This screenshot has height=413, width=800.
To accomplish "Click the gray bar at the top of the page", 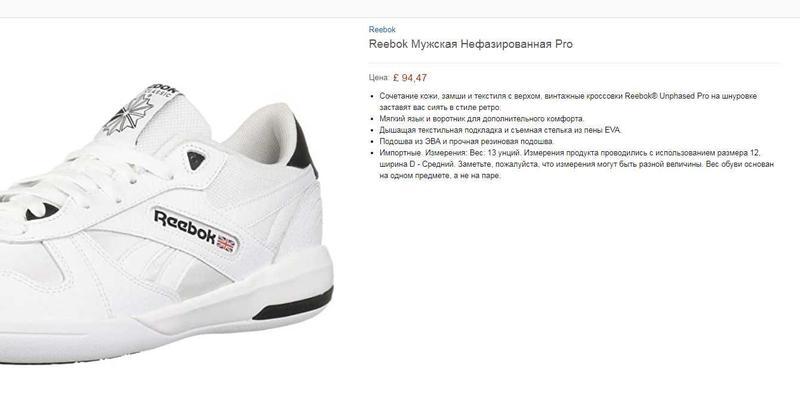I will (x=400, y=8).
